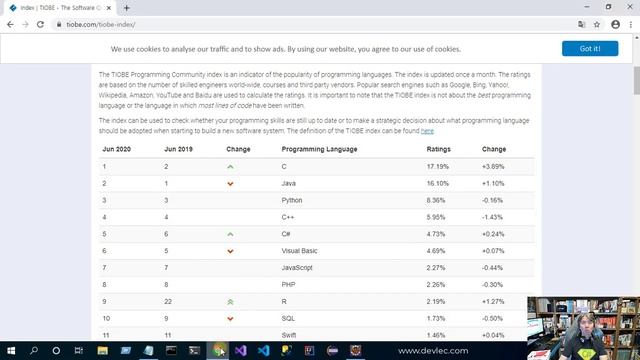640x360 pixels.
Task: Click the Ratings column header
Action: click(x=438, y=149)
